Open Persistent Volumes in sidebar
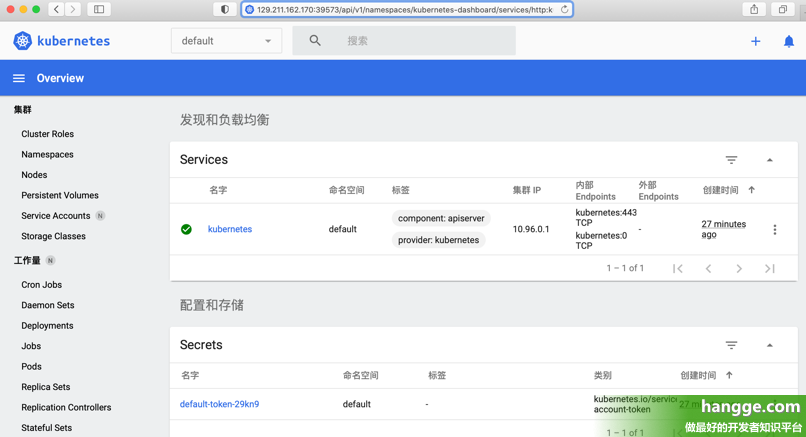 pos(60,195)
